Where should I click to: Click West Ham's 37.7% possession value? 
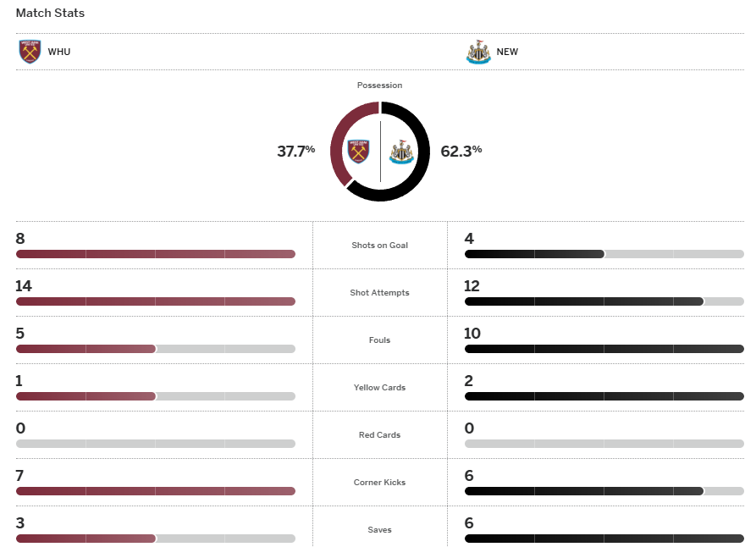295,152
